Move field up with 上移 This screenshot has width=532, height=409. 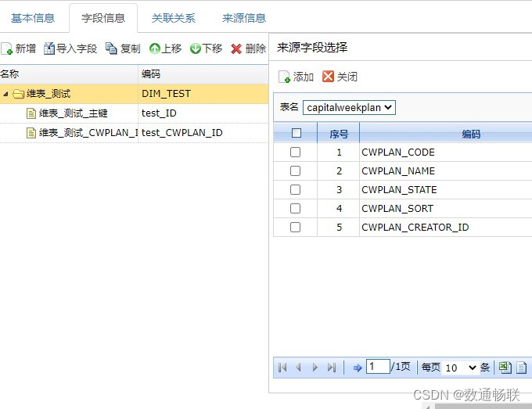[x=166, y=48]
